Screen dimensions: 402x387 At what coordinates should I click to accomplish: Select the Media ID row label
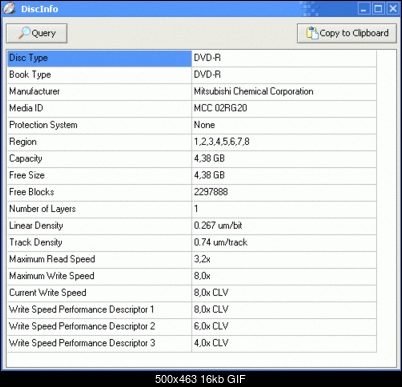click(x=99, y=108)
